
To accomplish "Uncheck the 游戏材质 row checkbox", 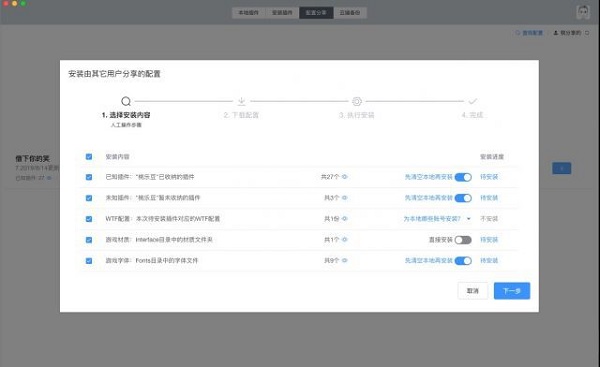I will 89,240.
